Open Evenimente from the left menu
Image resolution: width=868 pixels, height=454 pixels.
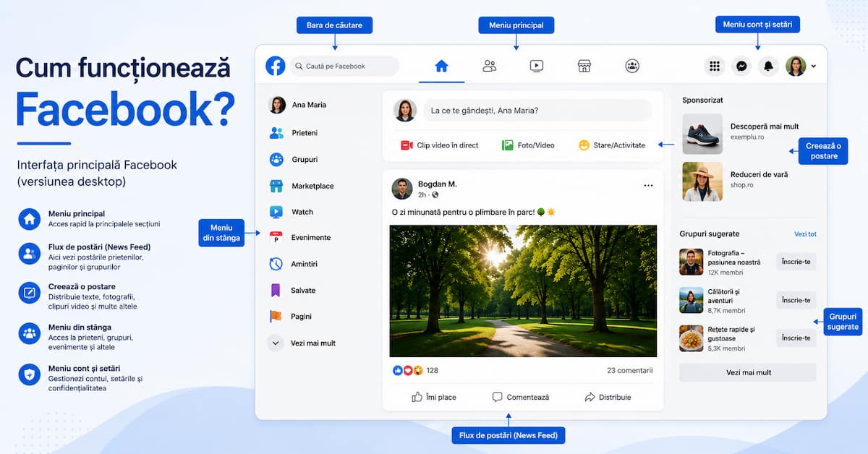299,237
